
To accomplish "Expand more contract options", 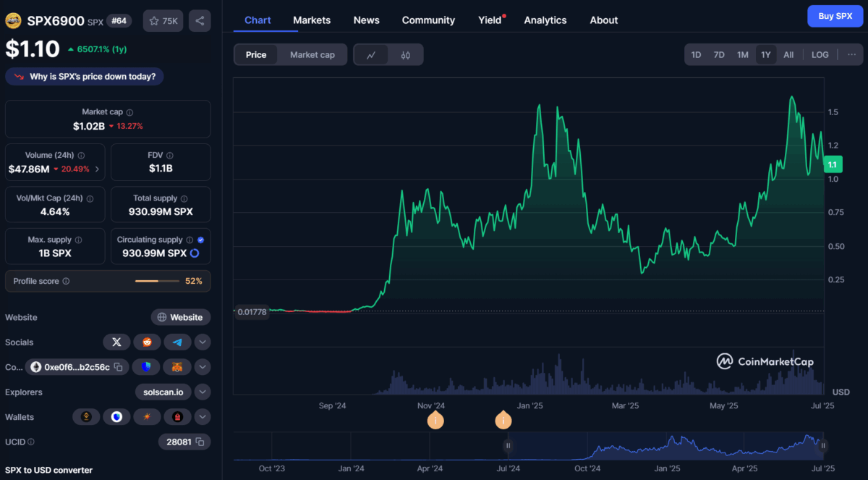I will (x=203, y=367).
